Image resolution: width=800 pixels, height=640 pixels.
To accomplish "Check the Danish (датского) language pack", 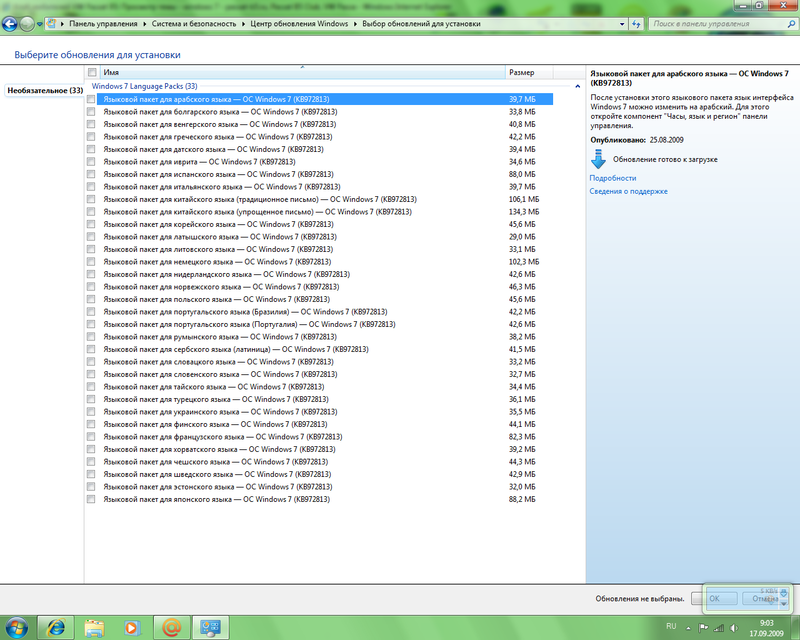I will click(91, 149).
